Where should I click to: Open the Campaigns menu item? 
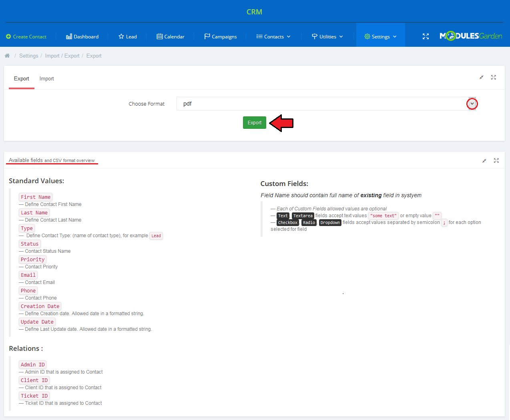pyautogui.click(x=221, y=36)
